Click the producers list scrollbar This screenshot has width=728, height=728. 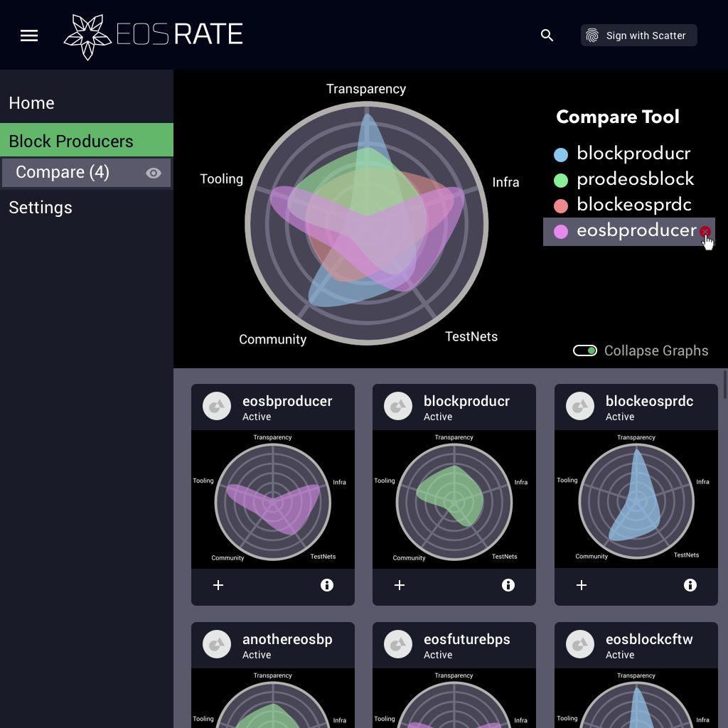[724, 385]
